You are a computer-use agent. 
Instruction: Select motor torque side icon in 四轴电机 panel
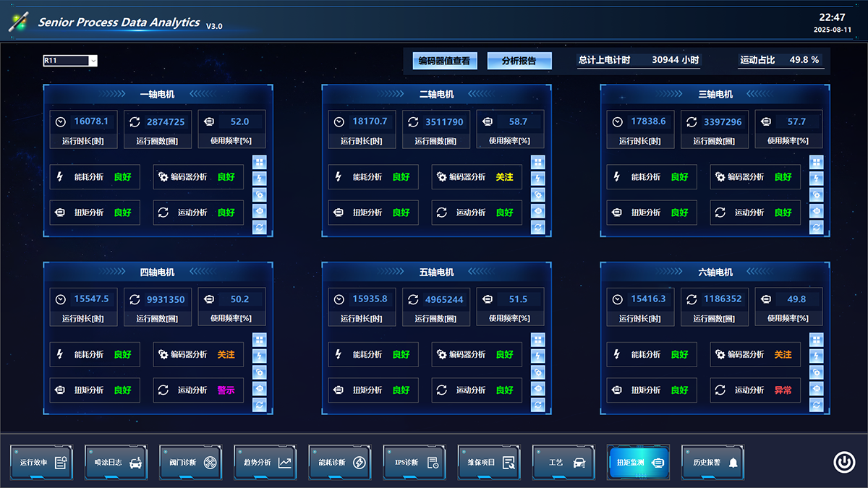260,389
